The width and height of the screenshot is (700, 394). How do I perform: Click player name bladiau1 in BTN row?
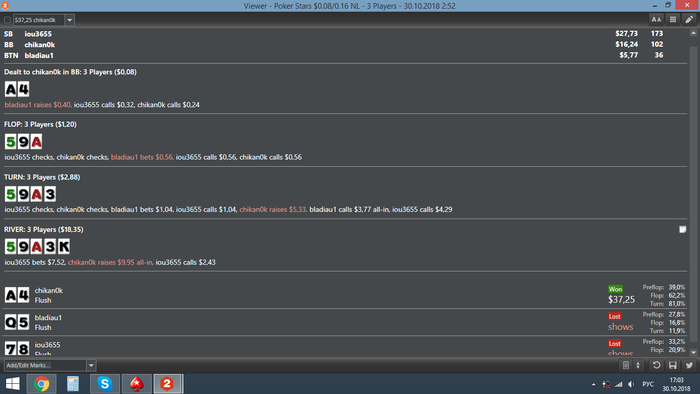point(39,55)
